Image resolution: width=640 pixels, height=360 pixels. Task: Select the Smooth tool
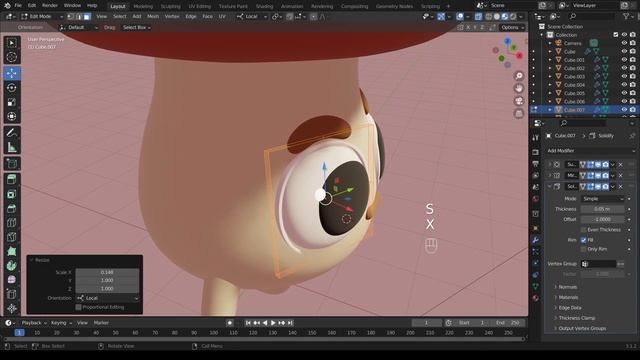[x=12, y=280]
